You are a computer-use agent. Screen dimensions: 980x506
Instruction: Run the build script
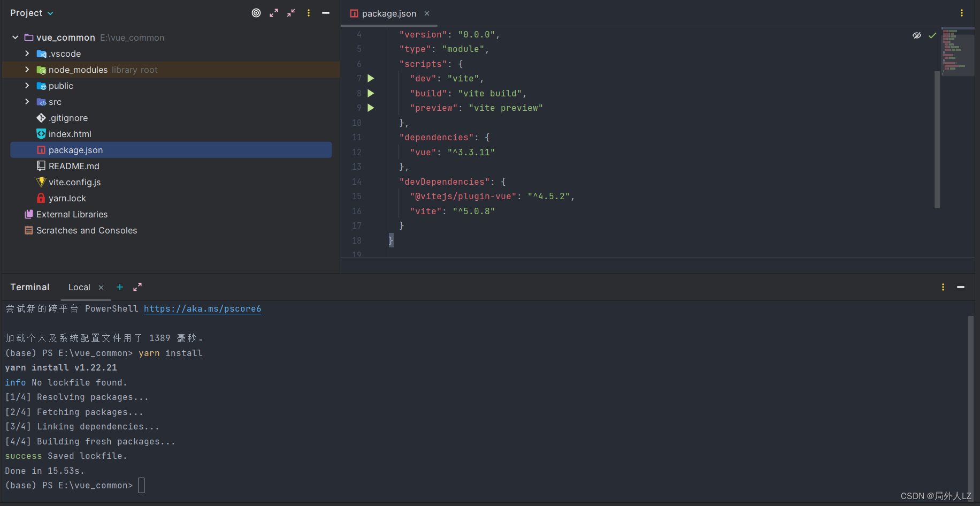point(371,93)
